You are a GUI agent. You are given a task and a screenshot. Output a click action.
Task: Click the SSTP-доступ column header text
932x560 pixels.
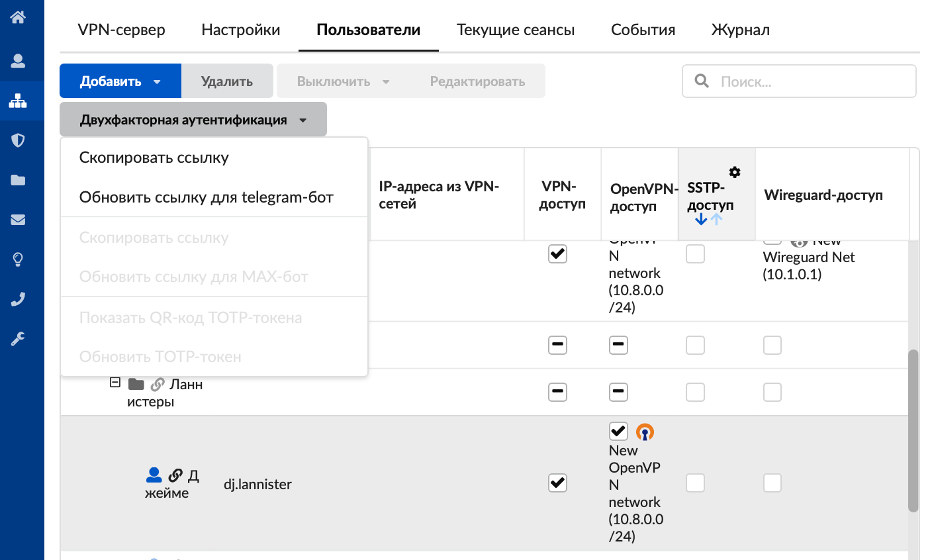tap(710, 196)
